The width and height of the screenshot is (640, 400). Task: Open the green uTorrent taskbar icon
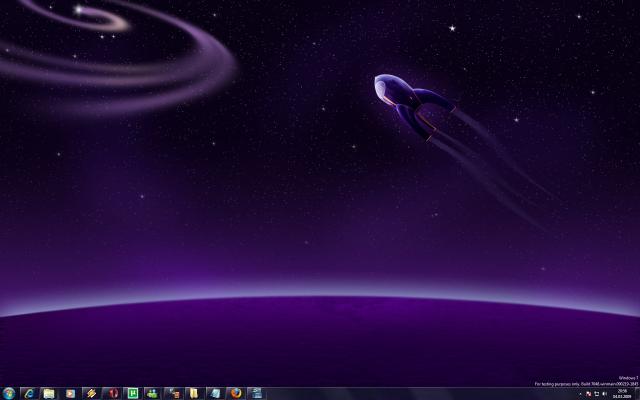tap(131, 393)
